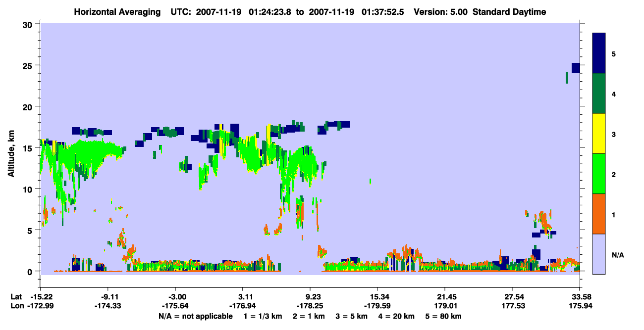Click the colorbar label '3'
Image resolution: width=644 pixels, height=330 pixels.
(614, 134)
